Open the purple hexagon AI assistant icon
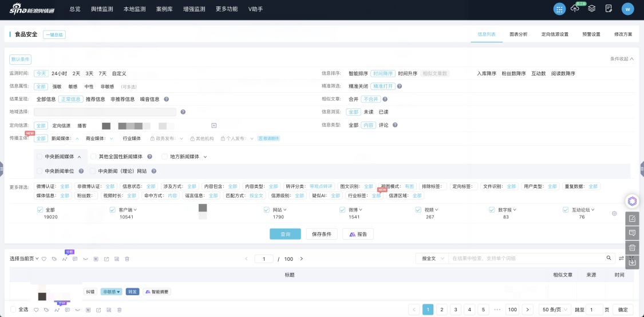The height and width of the screenshot is (317, 644). point(632,201)
